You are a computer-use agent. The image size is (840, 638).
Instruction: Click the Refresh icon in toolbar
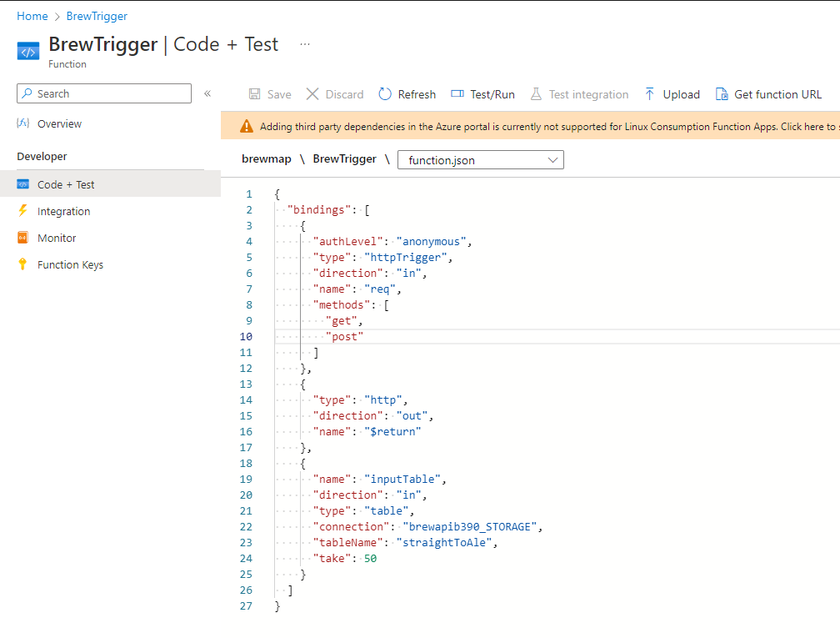(x=385, y=94)
